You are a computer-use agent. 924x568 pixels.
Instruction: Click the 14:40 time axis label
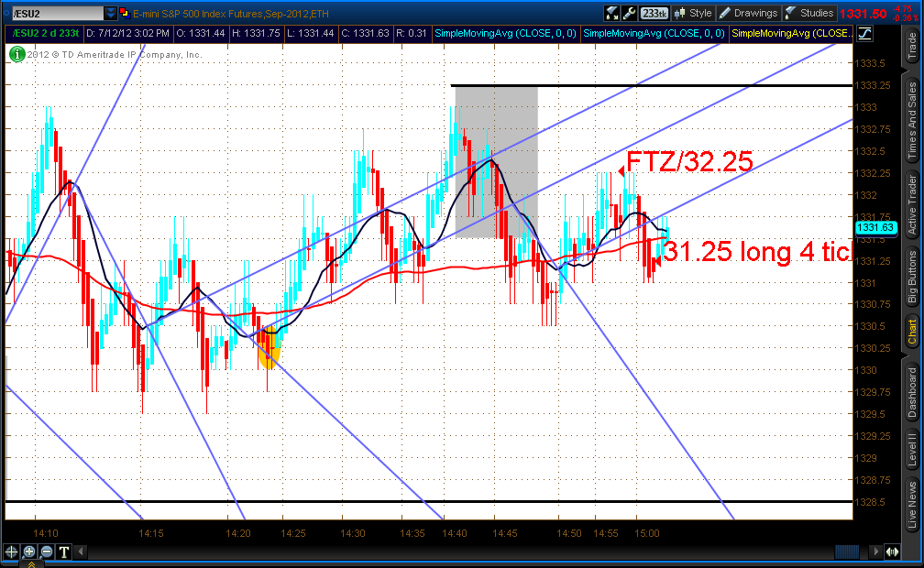tap(455, 533)
